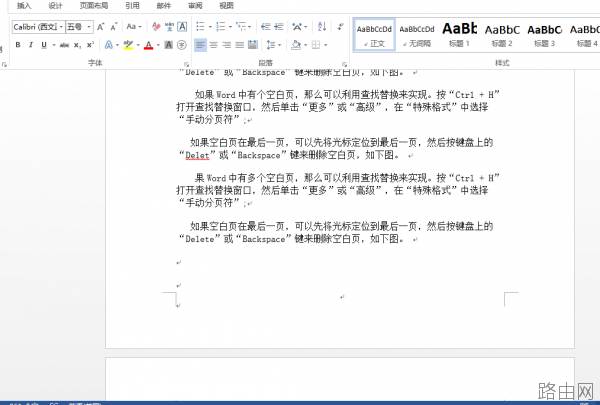
Task: Open the Phonetic Guide tool
Action: pyautogui.click(x=169, y=27)
